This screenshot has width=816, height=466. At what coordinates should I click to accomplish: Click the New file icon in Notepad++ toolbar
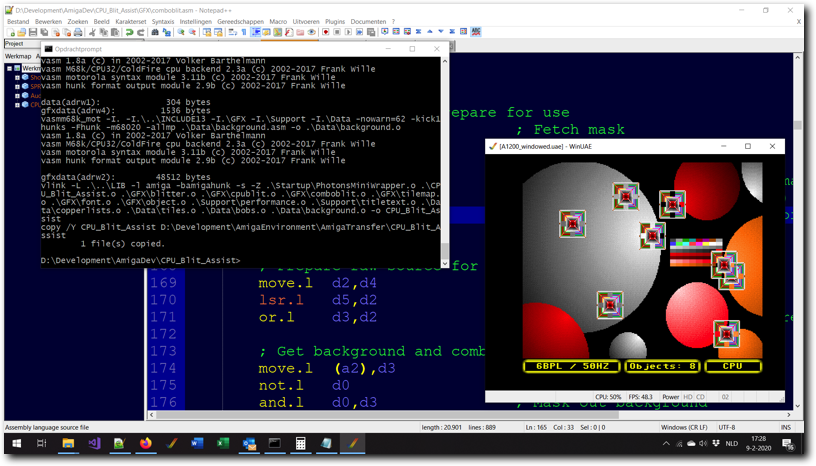(x=11, y=32)
